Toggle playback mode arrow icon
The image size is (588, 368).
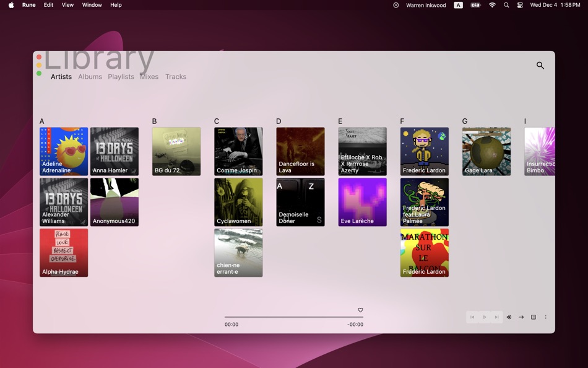[521, 317]
